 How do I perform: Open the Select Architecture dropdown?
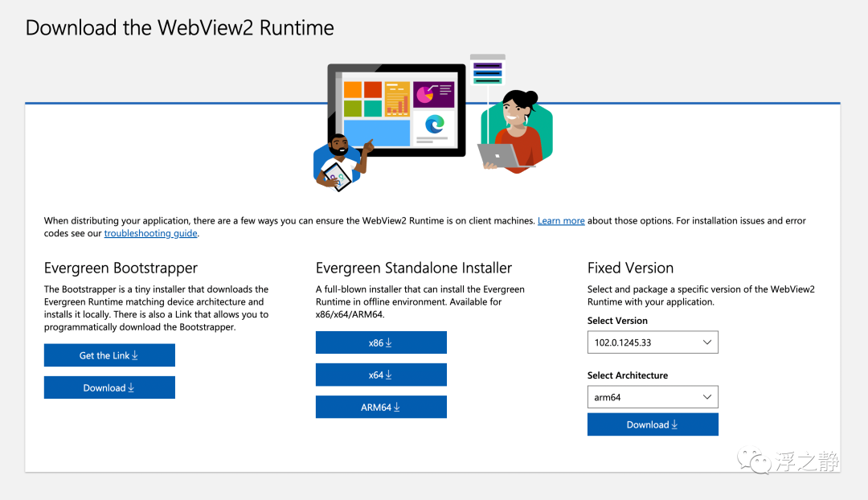tap(653, 397)
